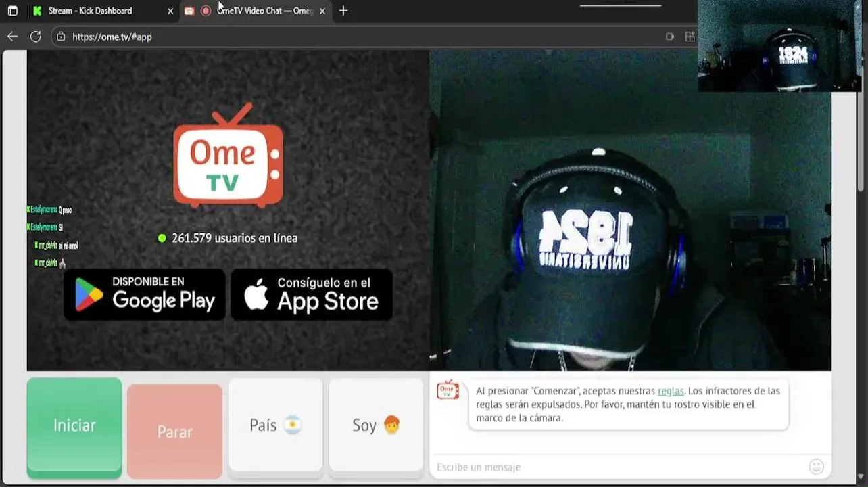The width and height of the screenshot is (868, 487).
Task: Click the recording indicator on OmeTV tab
Action: pyautogui.click(x=206, y=11)
